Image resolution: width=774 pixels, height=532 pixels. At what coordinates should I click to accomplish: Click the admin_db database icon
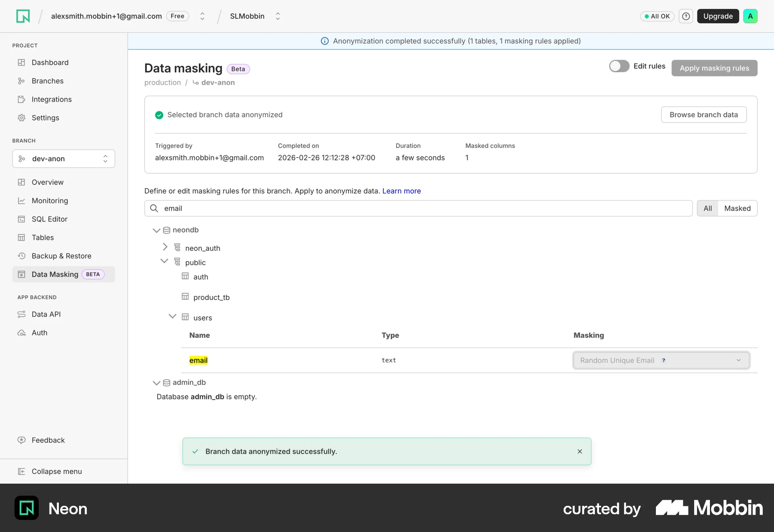click(166, 382)
